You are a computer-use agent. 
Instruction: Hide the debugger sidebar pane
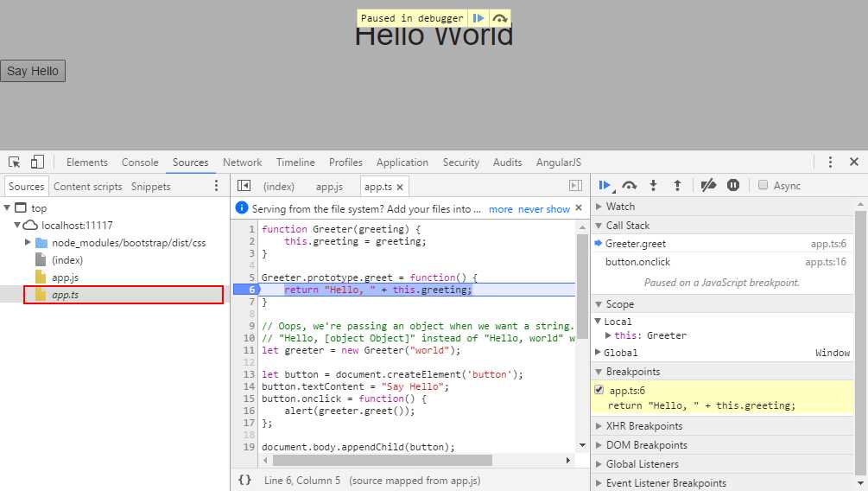coord(576,186)
